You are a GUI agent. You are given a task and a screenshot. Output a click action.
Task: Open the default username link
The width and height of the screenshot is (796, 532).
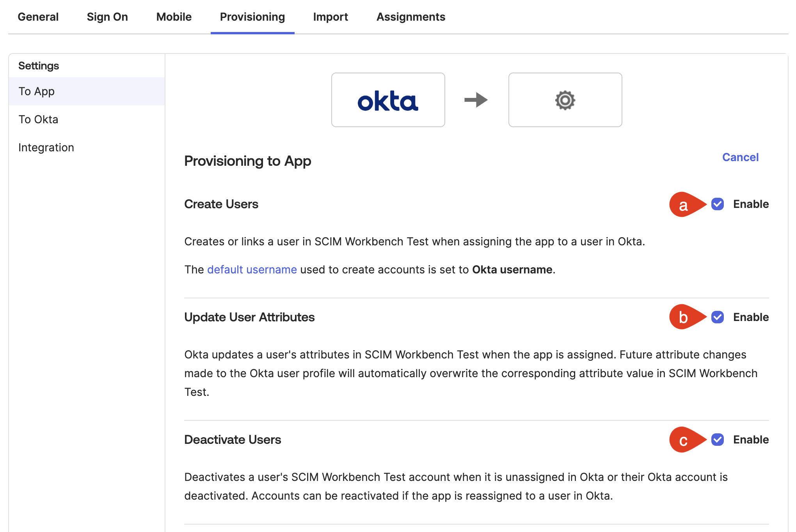pyautogui.click(x=252, y=270)
